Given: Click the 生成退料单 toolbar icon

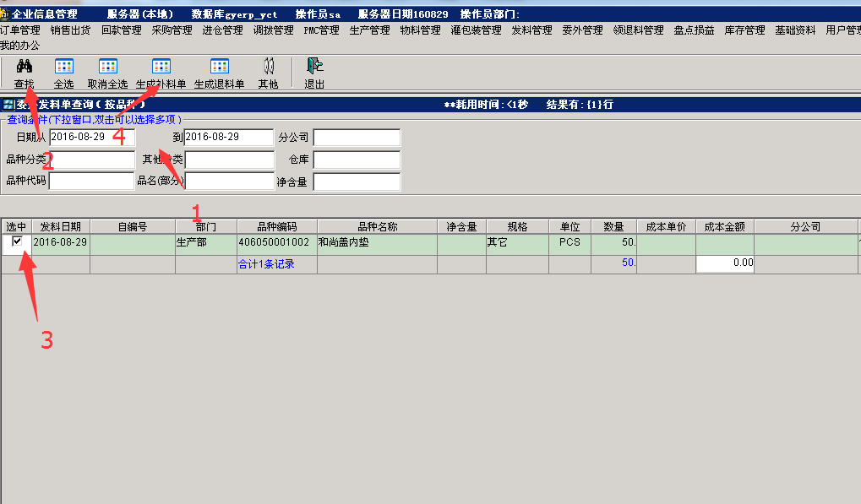Looking at the screenshot, I should click(219, 67).
